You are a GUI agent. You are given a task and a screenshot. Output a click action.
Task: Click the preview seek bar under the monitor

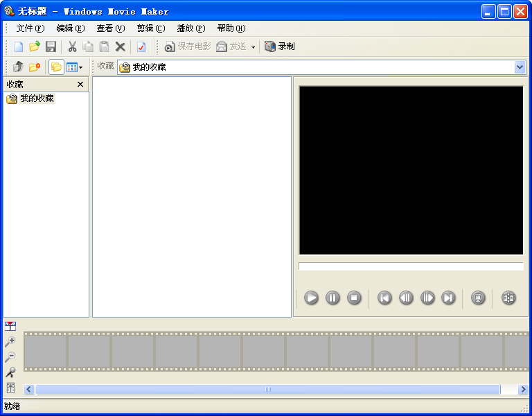(x=411, y=266)
